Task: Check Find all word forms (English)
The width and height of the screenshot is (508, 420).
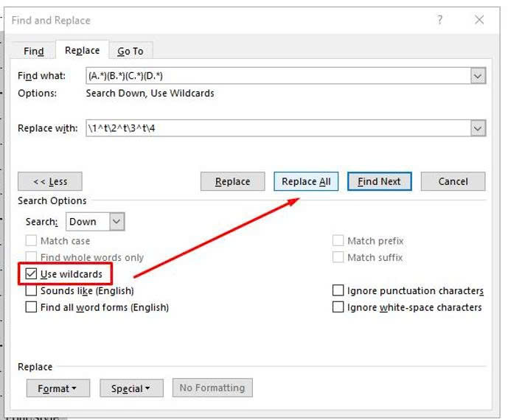Action: pyautogui.click(x=31, y=307)
